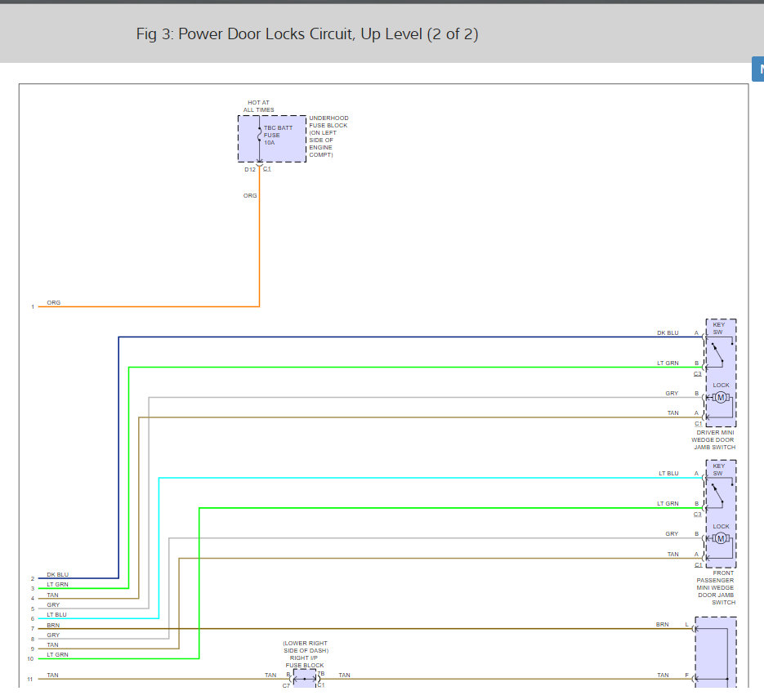Click the 'ORG' label on wire 1
764x700 pixels.
pos(54,302)
